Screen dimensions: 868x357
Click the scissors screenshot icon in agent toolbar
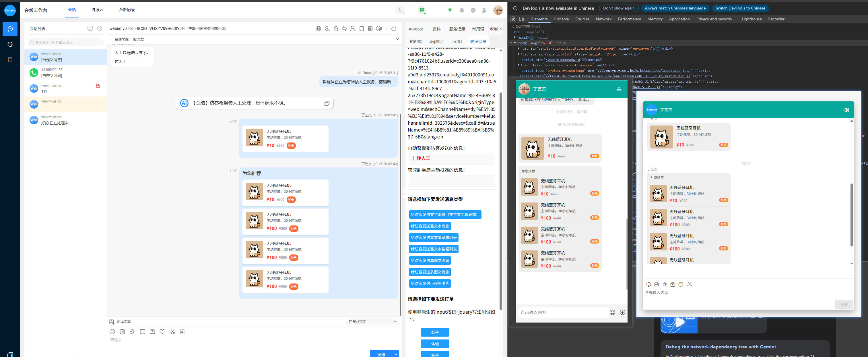pos(172,332)
